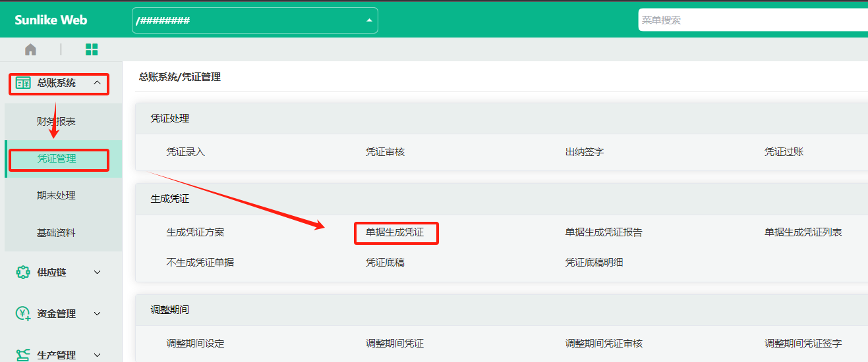
Task: Open 调整期间设定 link
Action: pyautogui.click(x=195, y=344)
